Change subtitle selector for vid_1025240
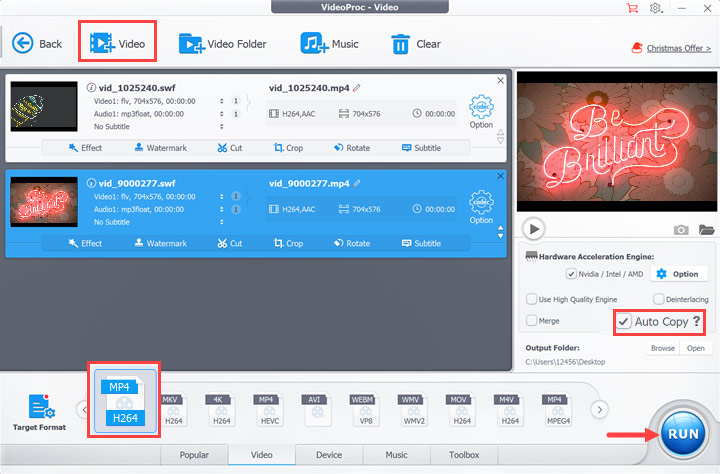 pyautogui.click(x=222, y=126)
